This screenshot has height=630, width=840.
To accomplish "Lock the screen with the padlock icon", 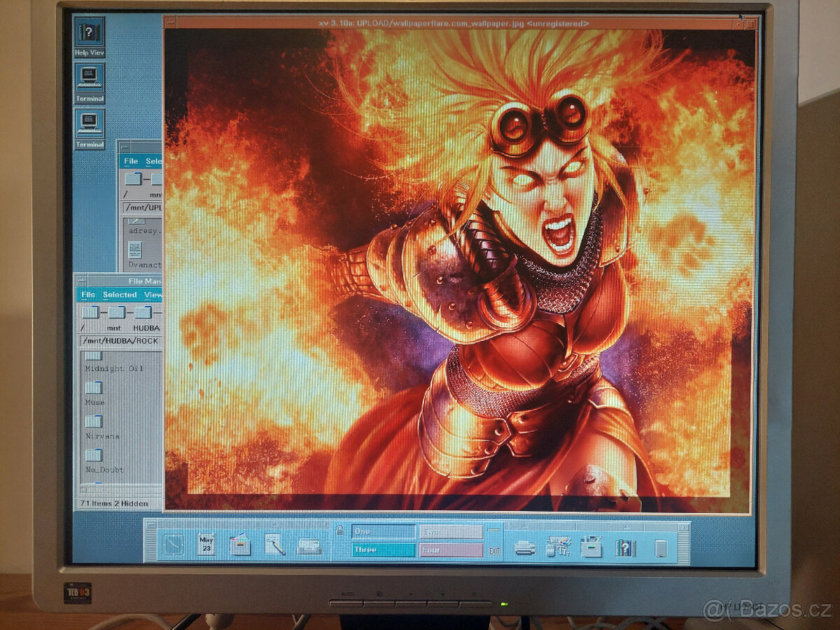I will 340,531.
